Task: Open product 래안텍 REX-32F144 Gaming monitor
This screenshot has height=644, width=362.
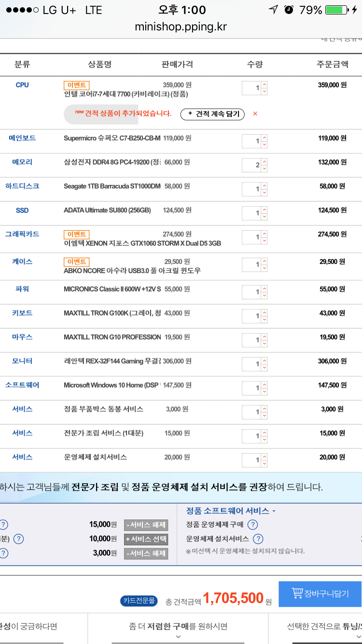Action: pyautogui.click(x=112, y=361)
